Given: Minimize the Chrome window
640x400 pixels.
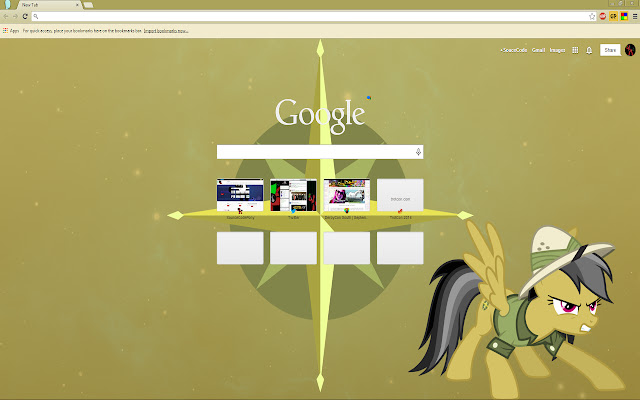Looking at the screenshot, I should pyautogui.click(x=612, y=3).
